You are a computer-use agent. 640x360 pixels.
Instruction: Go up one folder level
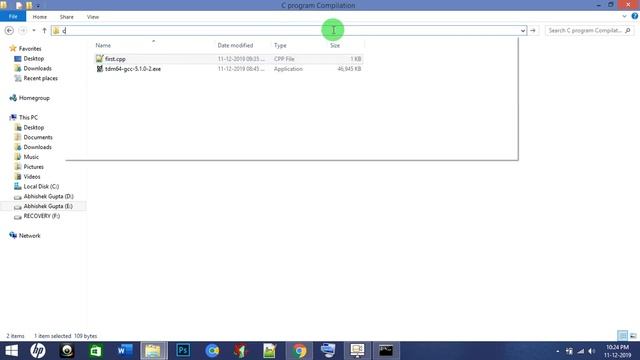44,31
